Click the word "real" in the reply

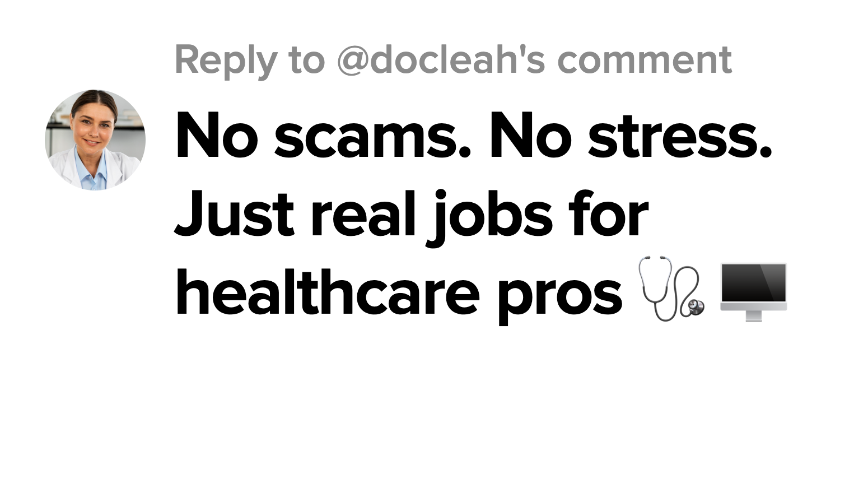[x=364, y=213]
